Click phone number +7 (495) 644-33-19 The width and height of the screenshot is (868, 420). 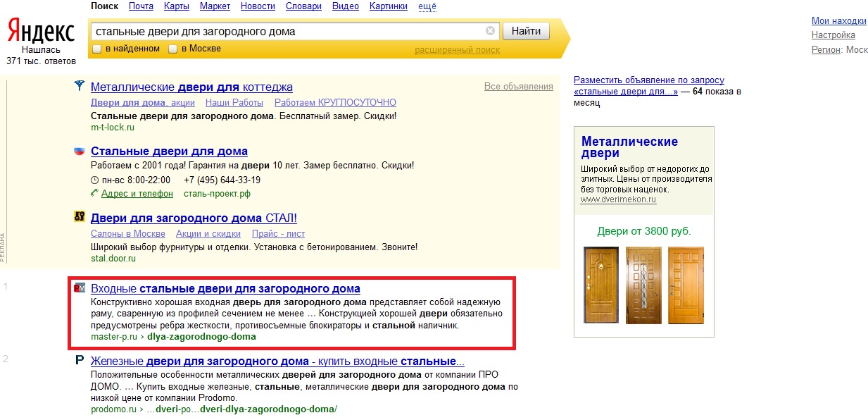222,180
